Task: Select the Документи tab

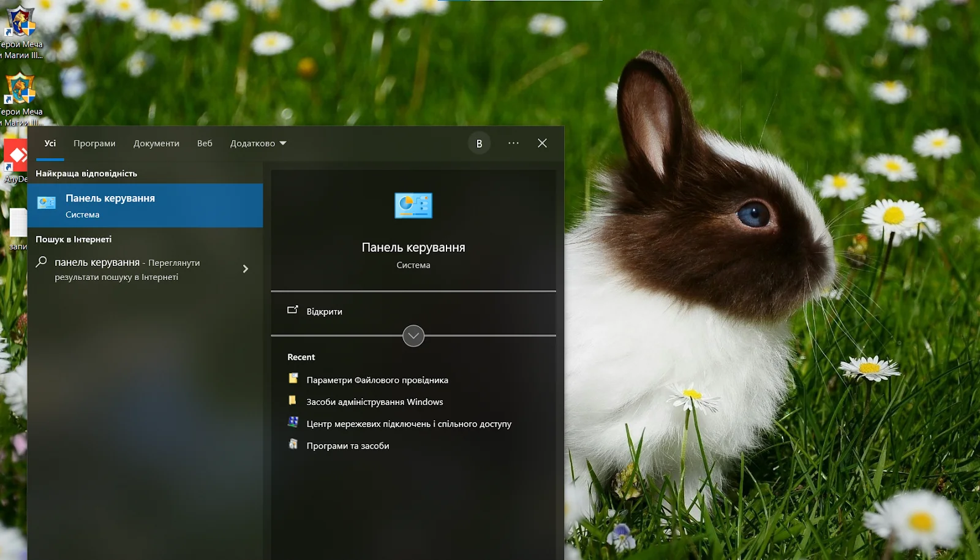Action: (x=156, y=143)
